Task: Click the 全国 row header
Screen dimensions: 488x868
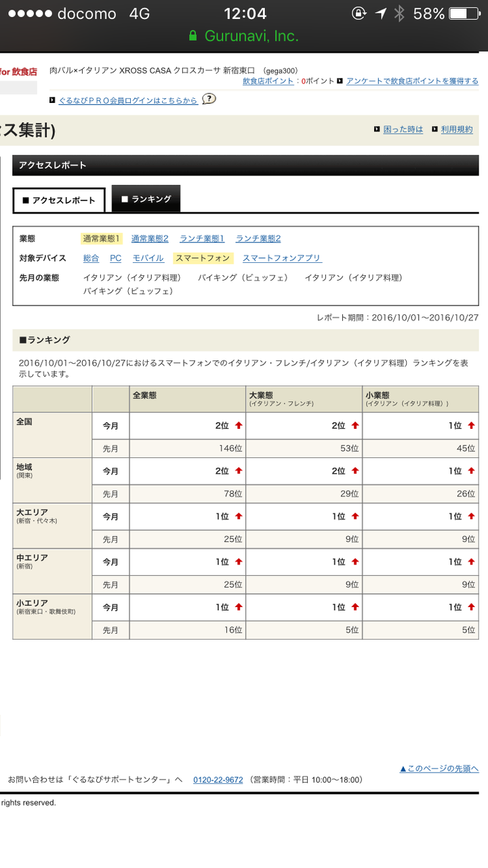Action: tap(52, 435)
